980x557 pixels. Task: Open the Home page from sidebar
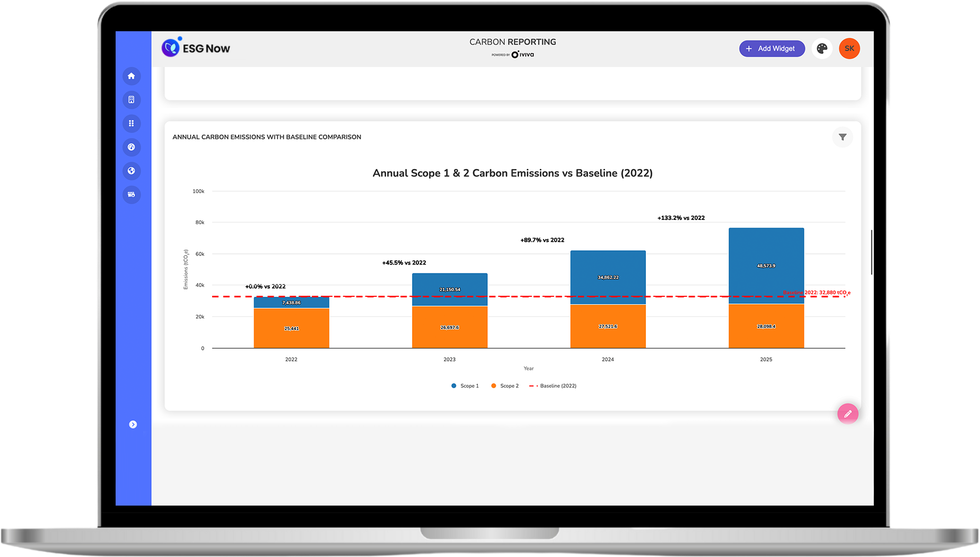pos(132,76)
